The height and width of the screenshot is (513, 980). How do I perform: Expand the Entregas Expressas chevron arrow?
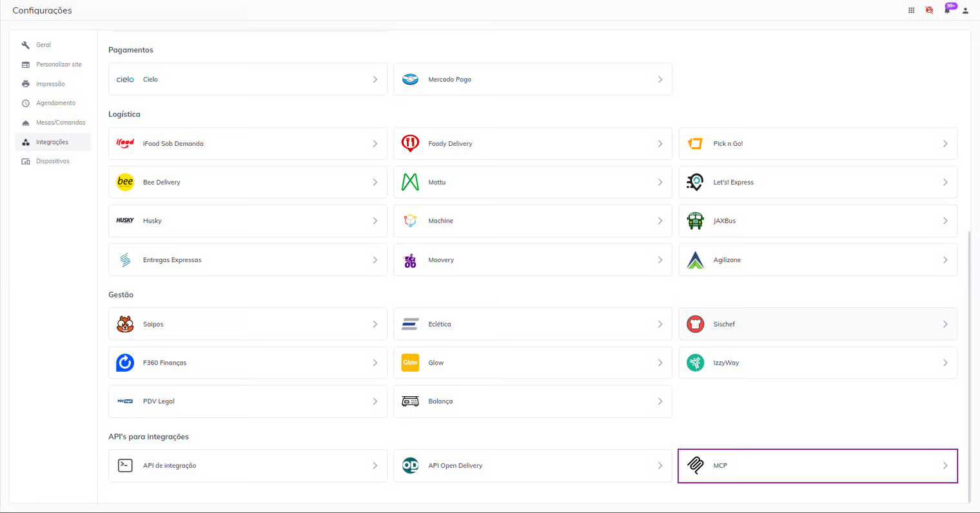[375, 260]
